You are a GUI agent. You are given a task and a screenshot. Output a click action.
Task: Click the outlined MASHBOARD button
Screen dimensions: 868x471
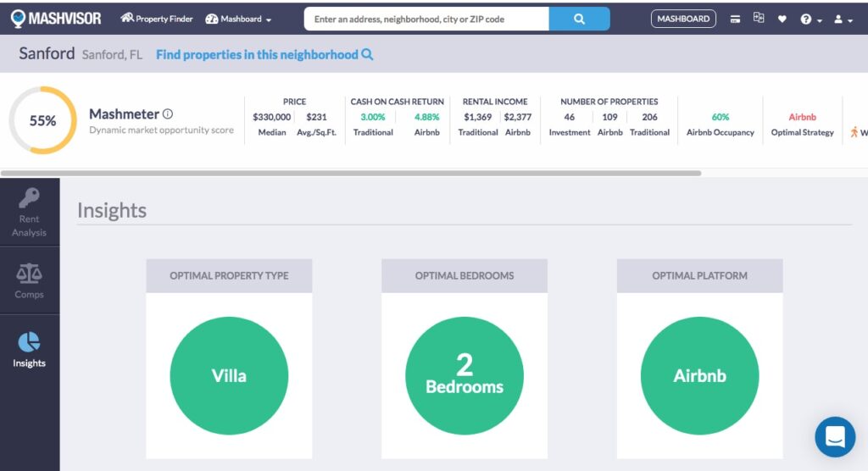click(683, 19)
